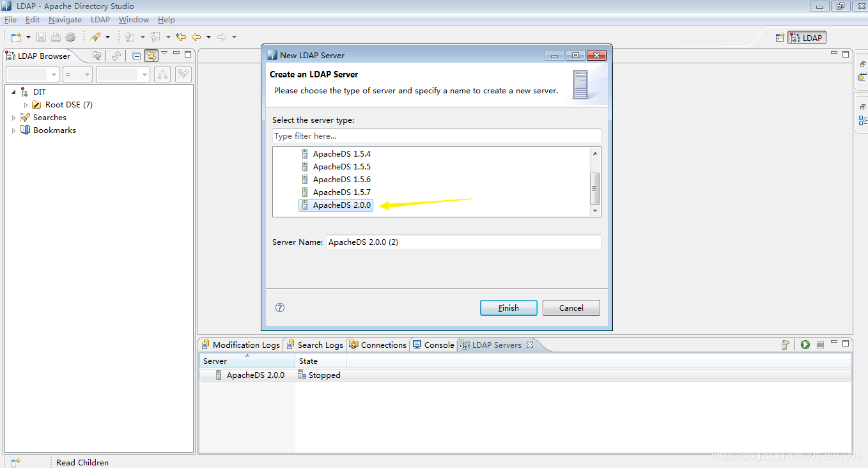Click the Finish button

coord(509,308)
